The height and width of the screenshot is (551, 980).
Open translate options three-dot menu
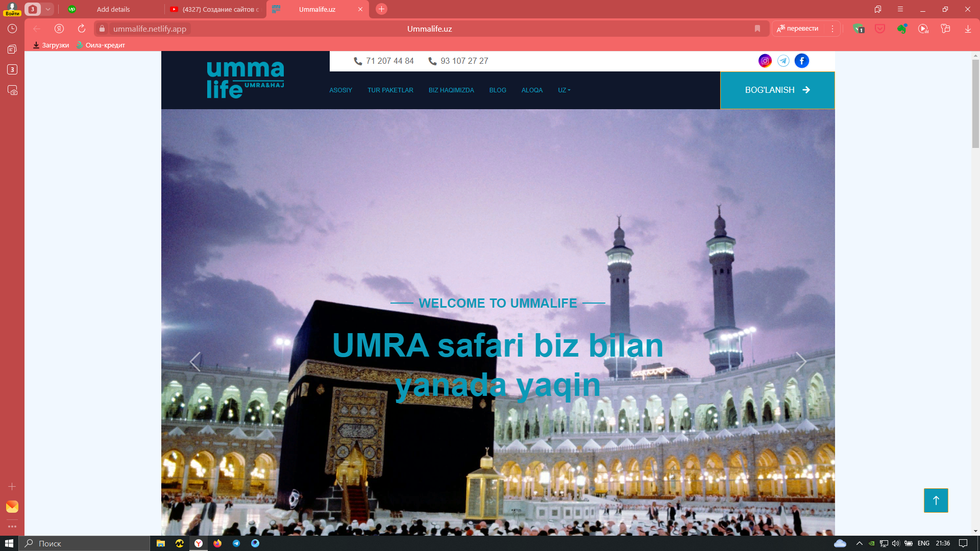tap(832, 29)
